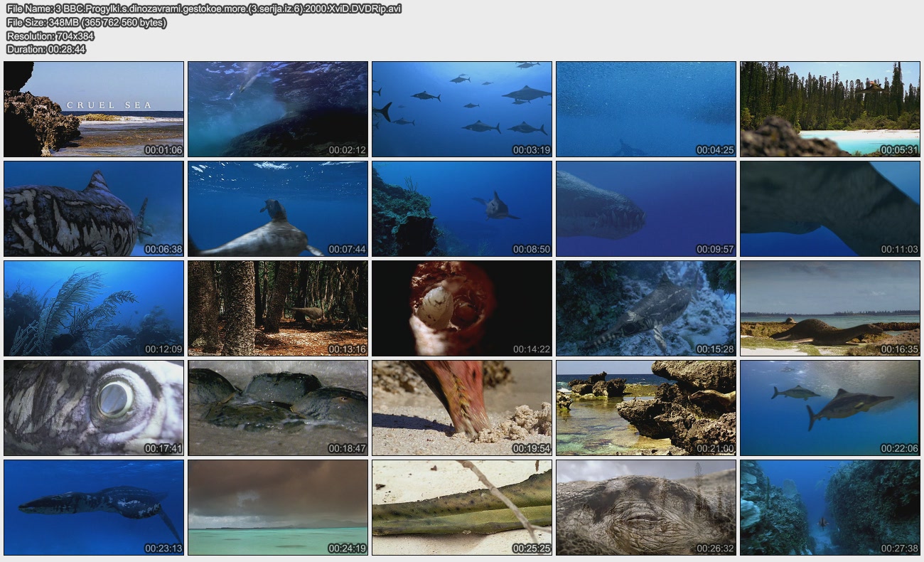Click the eye close-up thumbnail at 00:17:41

click(94, 408)
